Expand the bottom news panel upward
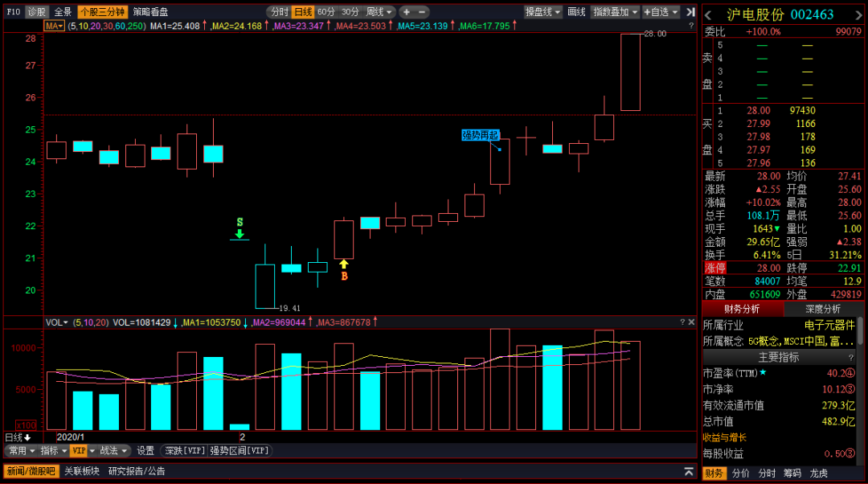This screenshot has width=868, height=484. 689,471
